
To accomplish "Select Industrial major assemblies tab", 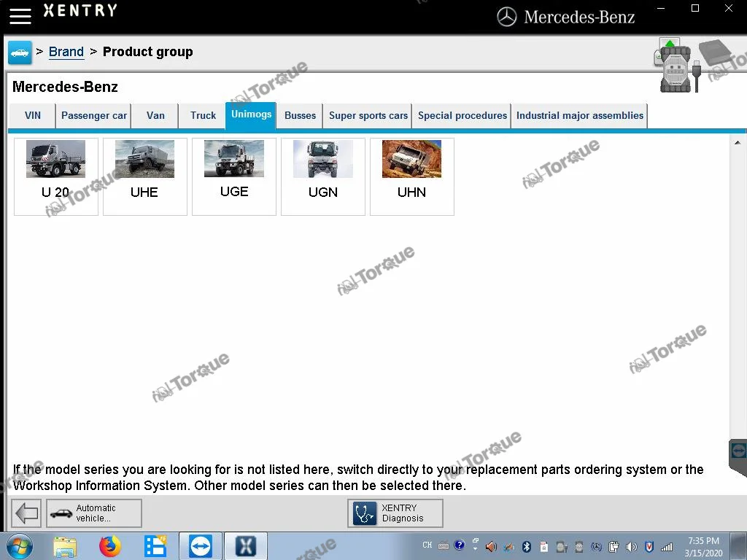I will click(x=580, y=116).
